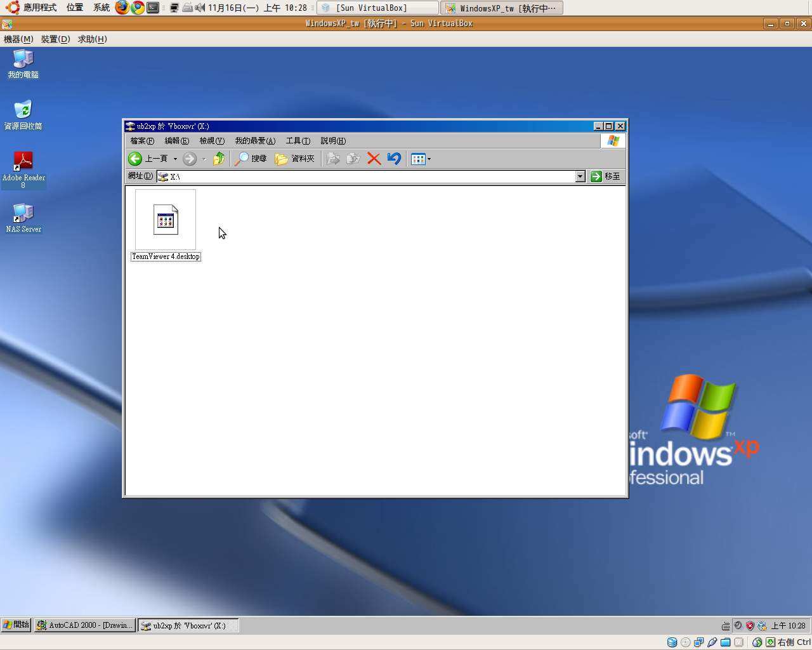812x650 pixels.
Task: Click the VirtualBox mouse integration status icon
Action: coord(757,642)
